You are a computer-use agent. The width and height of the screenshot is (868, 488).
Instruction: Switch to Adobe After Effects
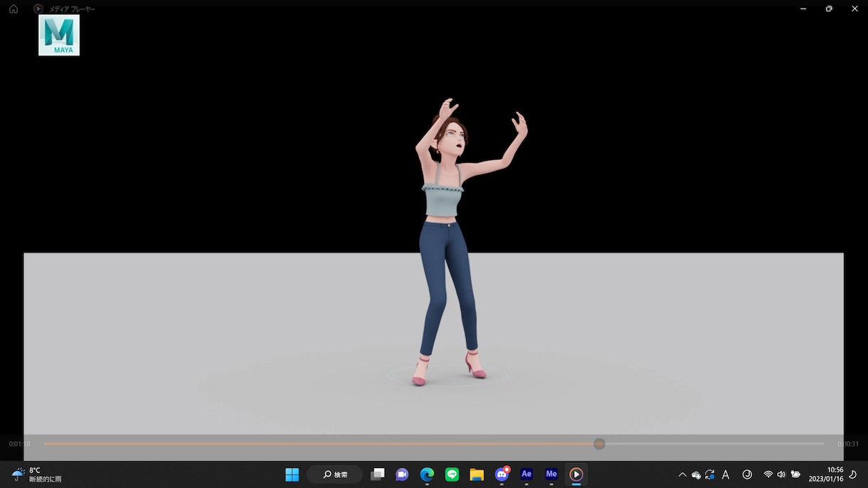pos(526,474)
